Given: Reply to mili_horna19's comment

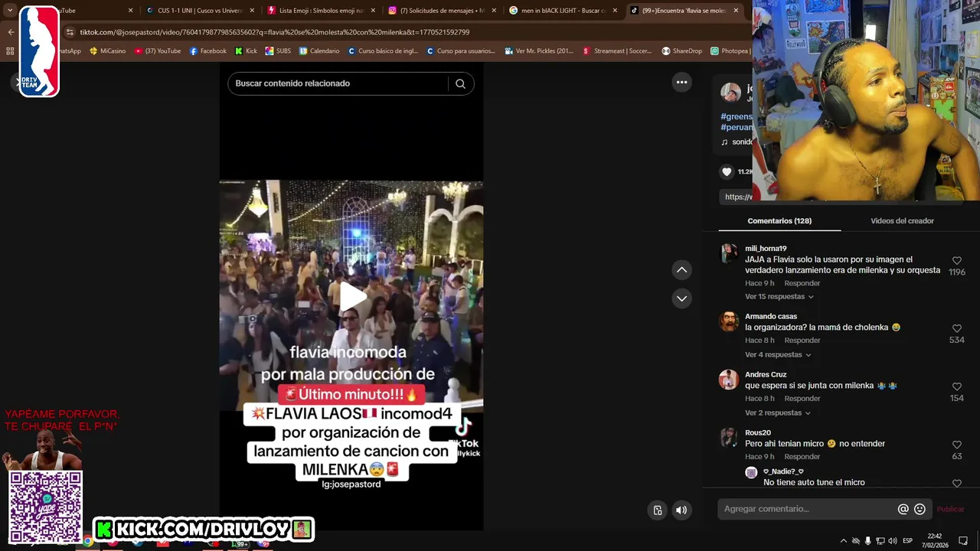Looking at the screenshot, I should click(x=802, y=283).
